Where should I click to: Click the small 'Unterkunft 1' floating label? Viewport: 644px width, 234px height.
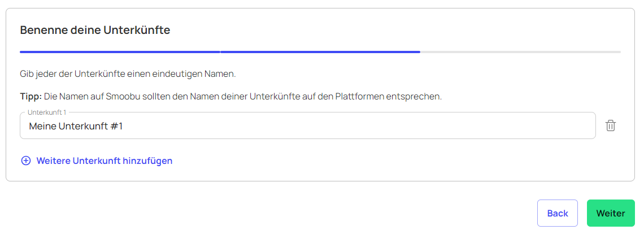(x=47, y=112)
